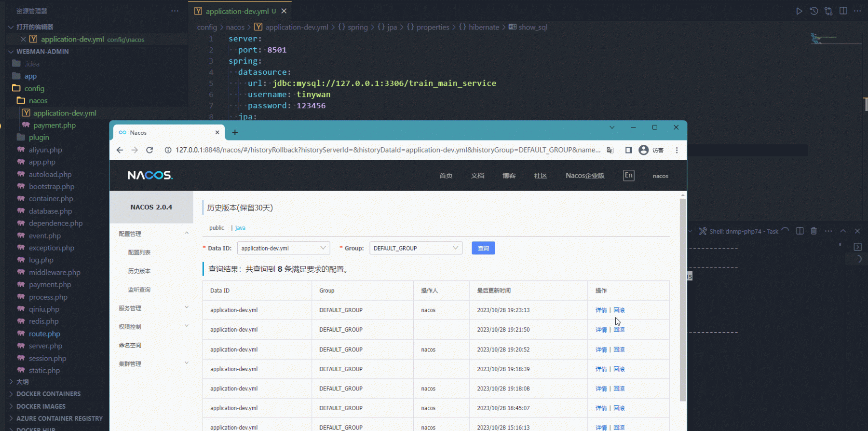Expand the DOCKER CONTAINERS section
This screenshot has height=431, width=868.
tap(48, 394)
